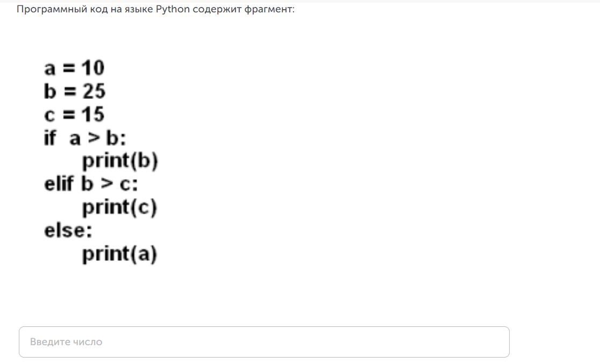Click the number 10 in the code

click(x=92, y=68)
